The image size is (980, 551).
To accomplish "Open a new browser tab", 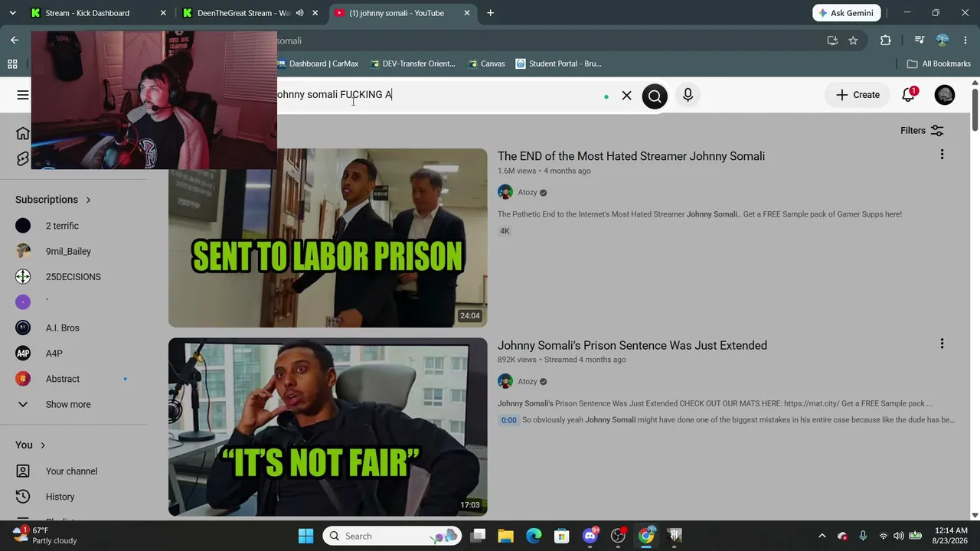I will click(x=491, y=13).
